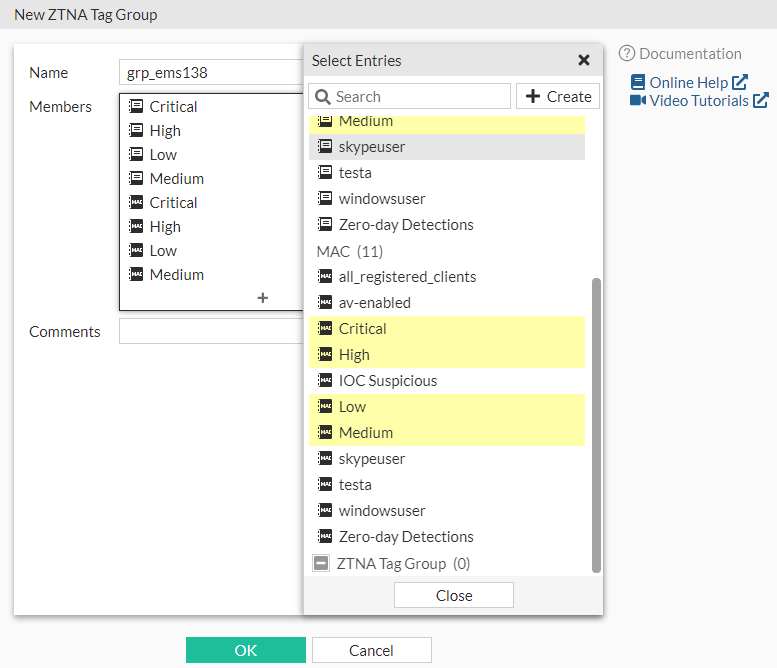This screenshot has width=777, height=668.
Task: Close the Select Entries panel with X
Action: (x=584, y=60)
